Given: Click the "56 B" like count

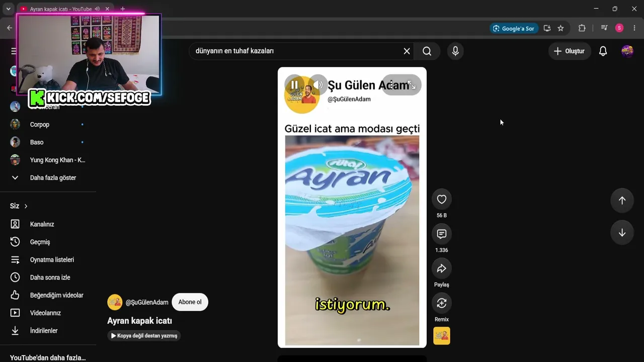Looking at the screenshot, I should click(442, 215).
